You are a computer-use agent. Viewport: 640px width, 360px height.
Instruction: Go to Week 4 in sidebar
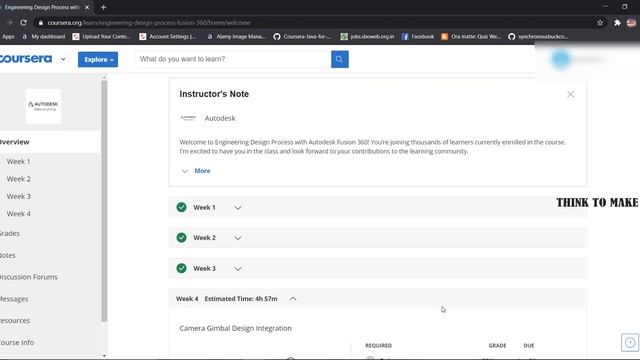18,214
